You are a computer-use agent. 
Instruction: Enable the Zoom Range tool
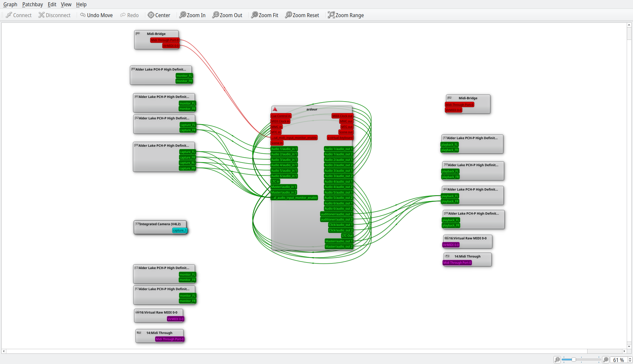(x=346, y=15)
